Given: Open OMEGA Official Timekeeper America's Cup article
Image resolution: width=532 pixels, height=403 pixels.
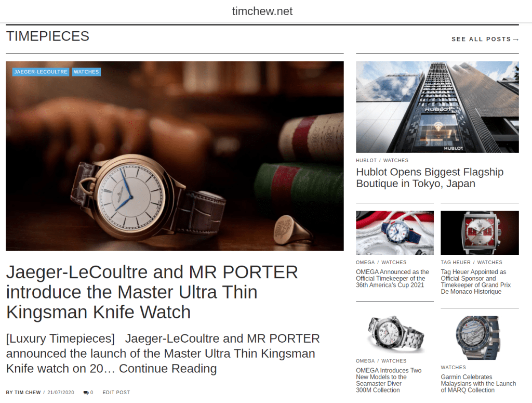Looking at the screenshot, I should coord(393,278).
